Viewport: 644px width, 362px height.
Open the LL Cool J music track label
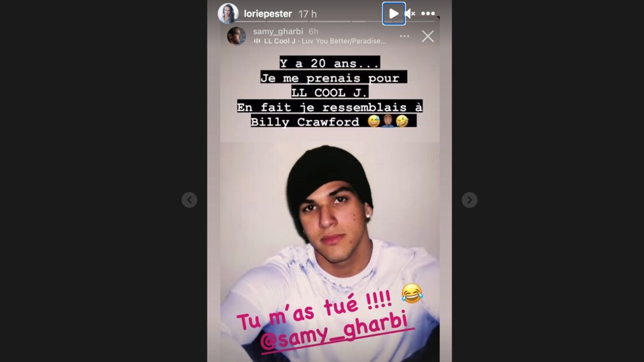(325, 41)
